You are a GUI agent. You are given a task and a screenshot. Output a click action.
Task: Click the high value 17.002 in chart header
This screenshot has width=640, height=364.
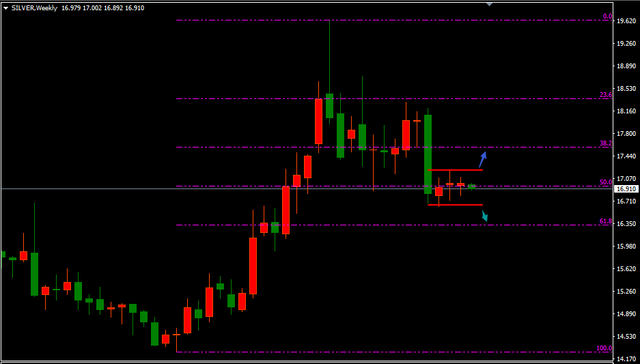point(92,8)
